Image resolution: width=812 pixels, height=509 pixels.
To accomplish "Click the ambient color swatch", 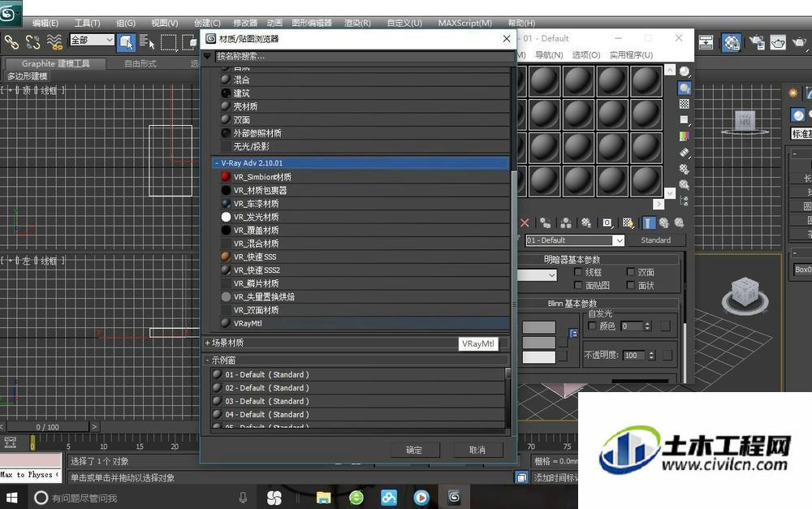I will (538, 327).
